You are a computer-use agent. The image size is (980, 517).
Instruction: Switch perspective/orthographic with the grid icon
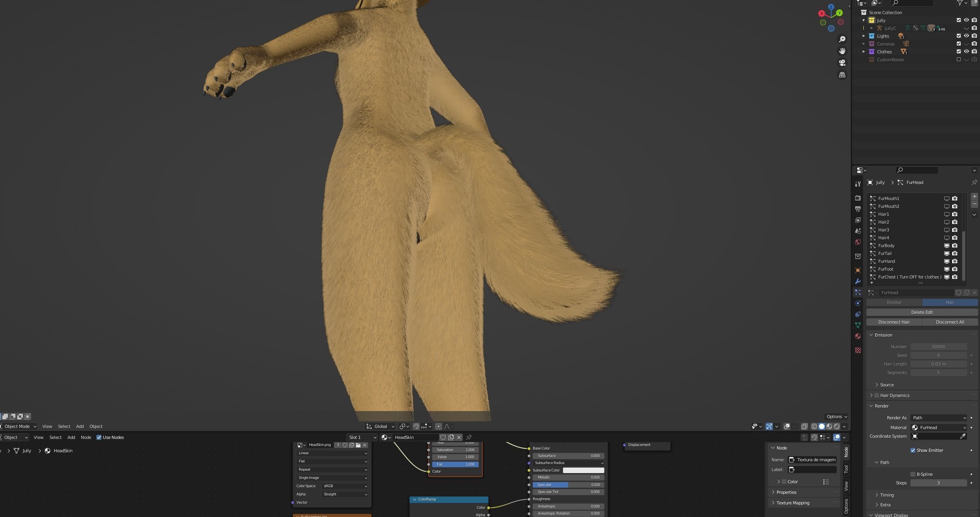842,75
